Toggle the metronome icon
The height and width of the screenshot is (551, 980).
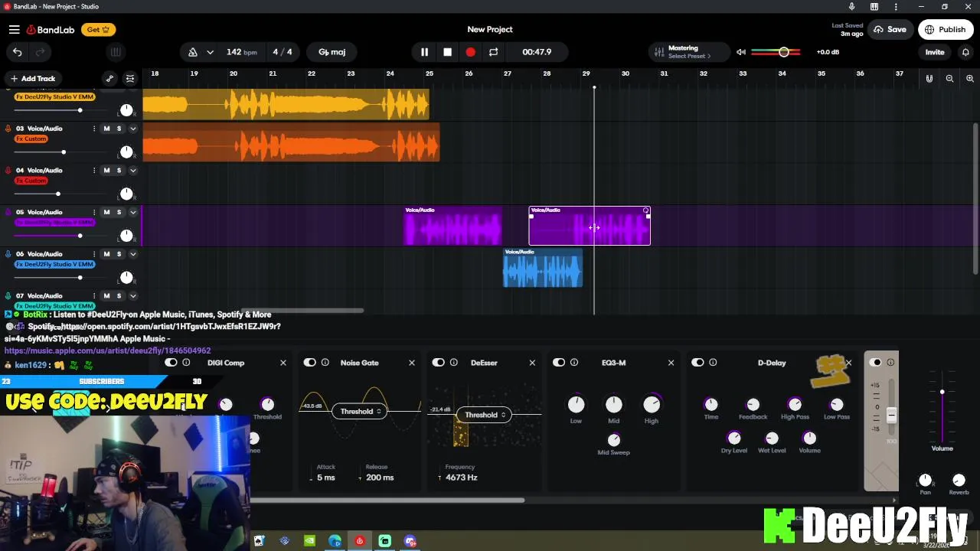click(193, 52)
